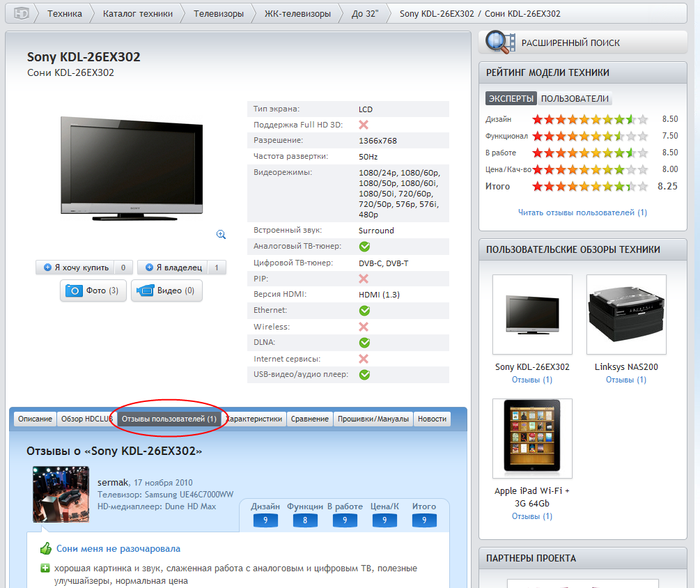Open review titled 'Сони меня не разочаровала'
700x588 pixels.
(x=118, y=549)
